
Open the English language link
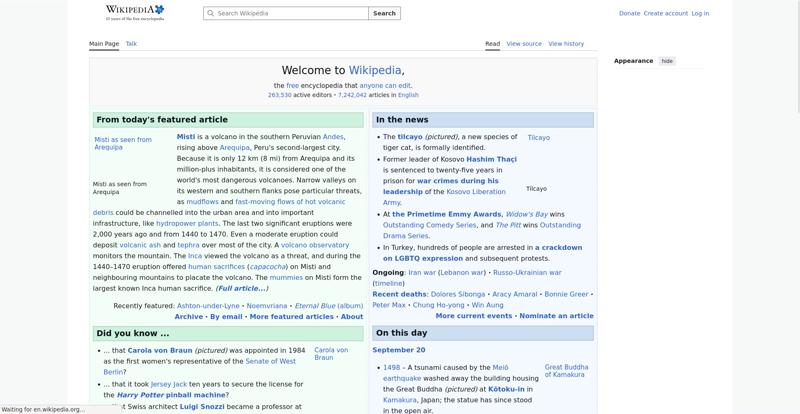(408, 95)
